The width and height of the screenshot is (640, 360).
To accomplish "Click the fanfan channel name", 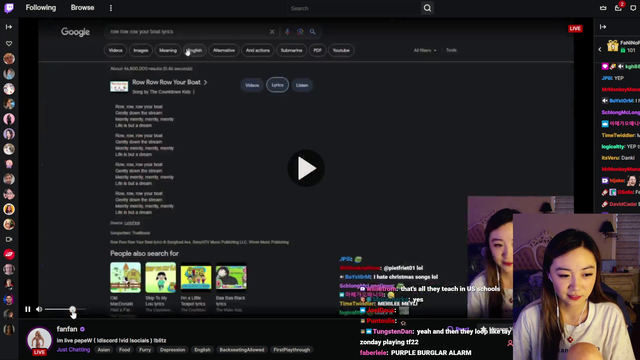I will coord(67,329).
